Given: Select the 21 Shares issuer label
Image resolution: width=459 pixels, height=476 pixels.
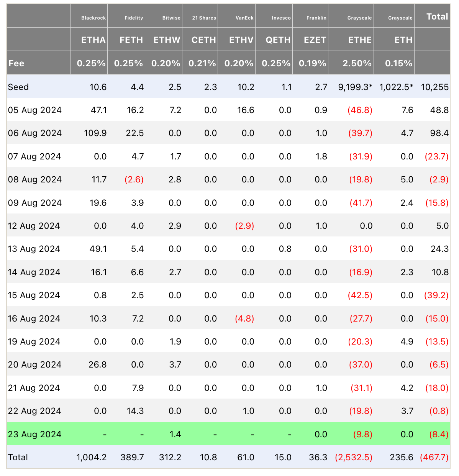Looking at the screenshot, I should (204, 18).
